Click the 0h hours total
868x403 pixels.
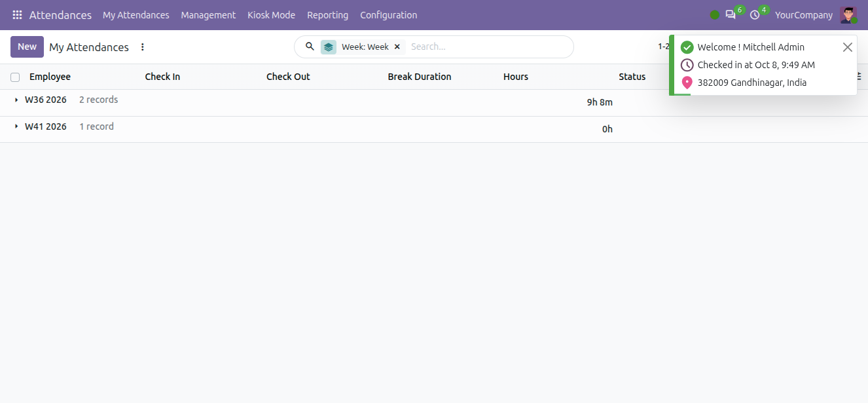[607, 129]
